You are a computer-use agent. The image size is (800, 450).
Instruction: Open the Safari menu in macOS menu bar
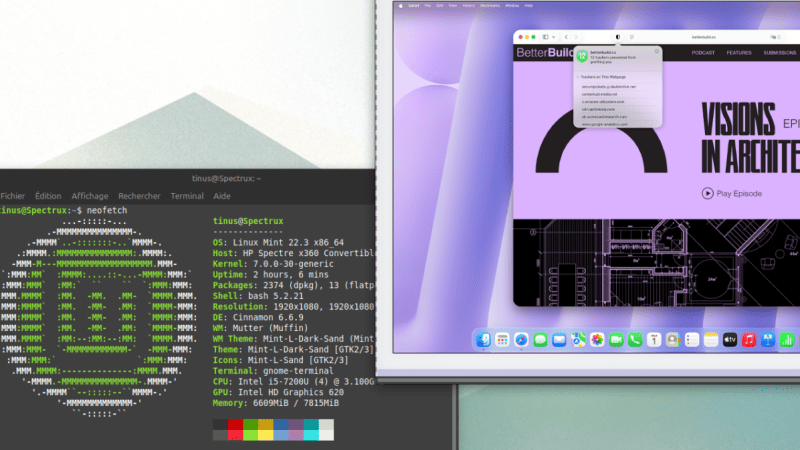[x=413, y=6]
